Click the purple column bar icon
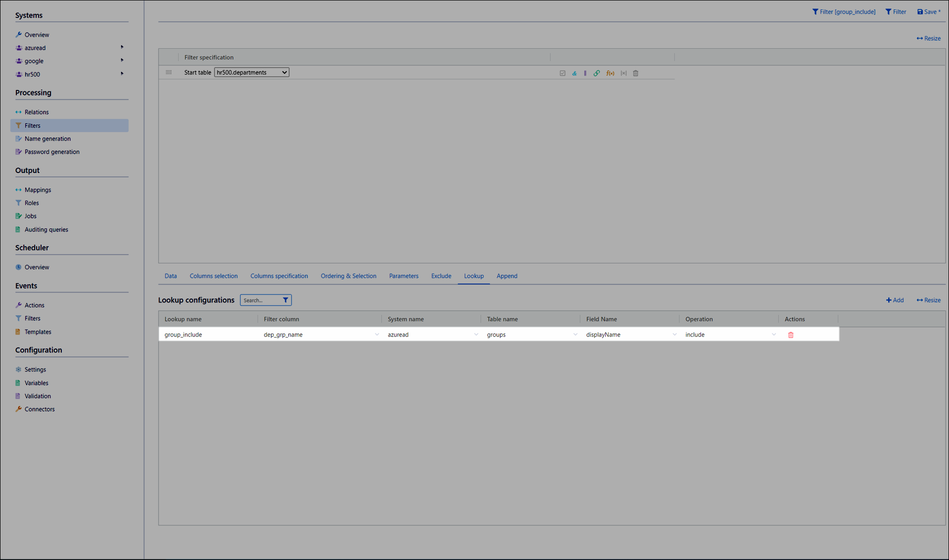This screenshot has width=949, height=560. click(x=585, y=73)
